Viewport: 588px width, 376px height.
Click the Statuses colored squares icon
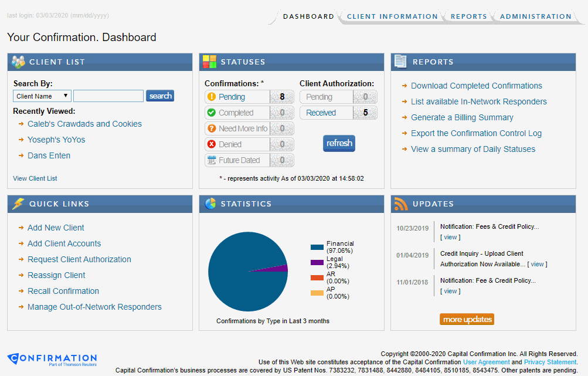tap(209, 62)
